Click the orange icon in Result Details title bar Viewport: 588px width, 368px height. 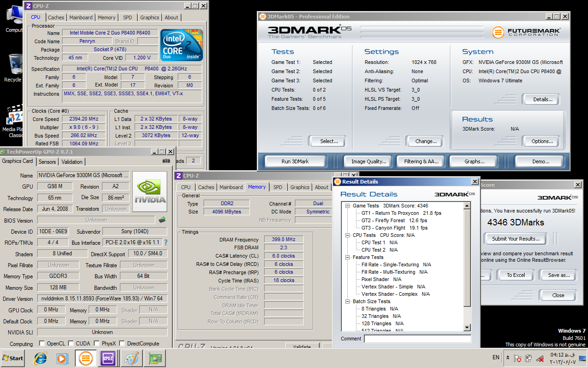338,182
